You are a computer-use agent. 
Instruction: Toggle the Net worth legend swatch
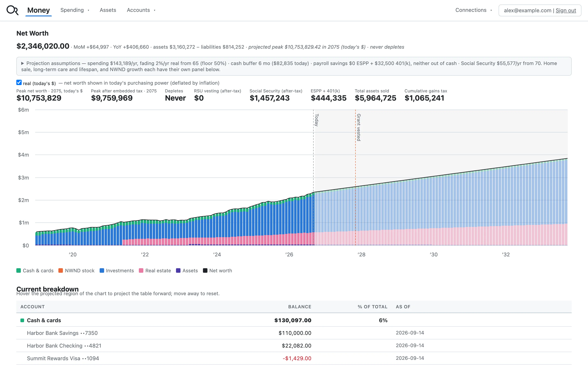click(x=205, y=270)
